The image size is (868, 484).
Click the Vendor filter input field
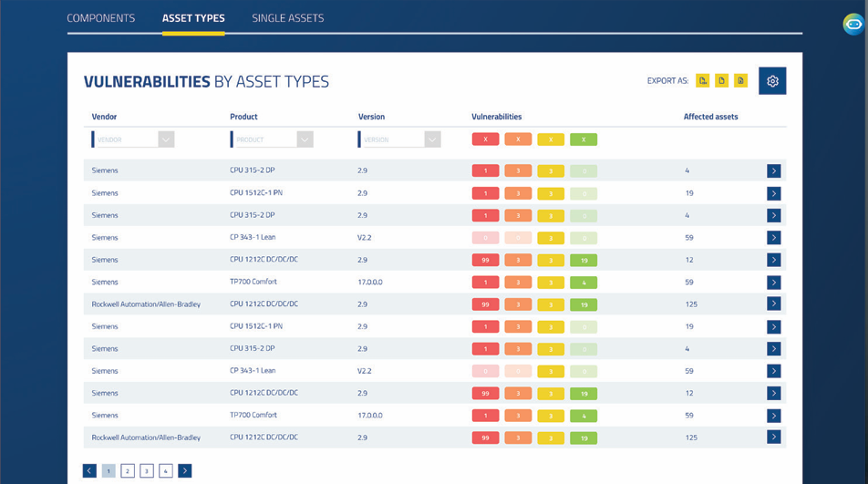click(x=126, y=139)
